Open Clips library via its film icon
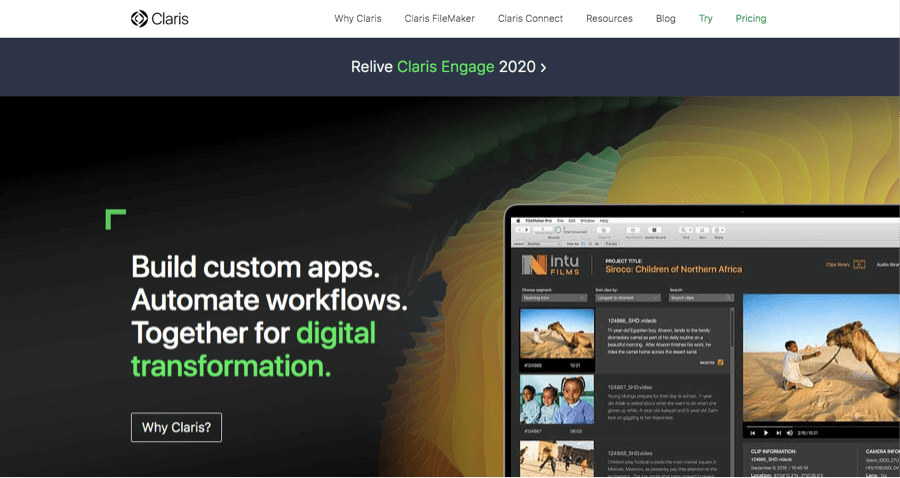This screenshot has width=900, height=478. (x=859, y=265)
